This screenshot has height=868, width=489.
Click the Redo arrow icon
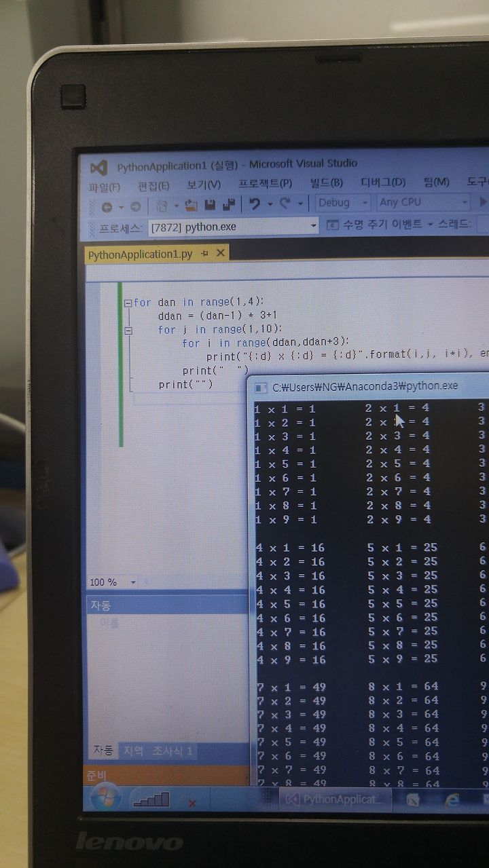[285, 202]
